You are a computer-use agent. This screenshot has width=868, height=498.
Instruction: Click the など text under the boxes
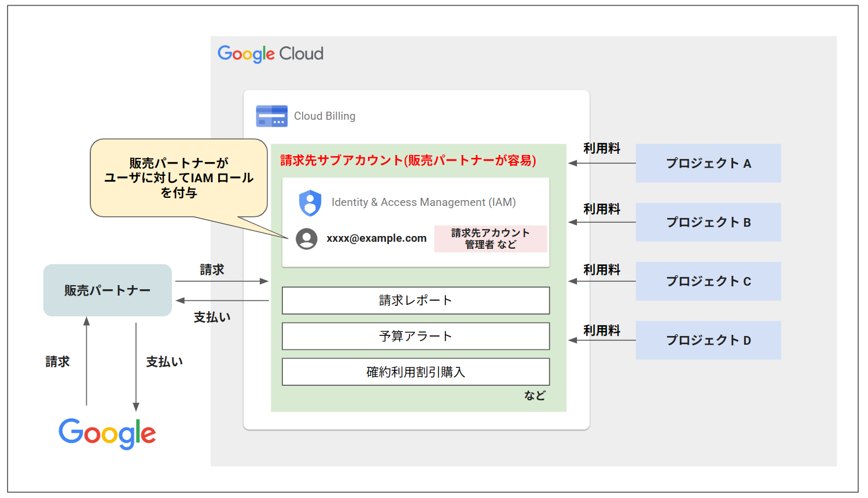pos(535,396)
